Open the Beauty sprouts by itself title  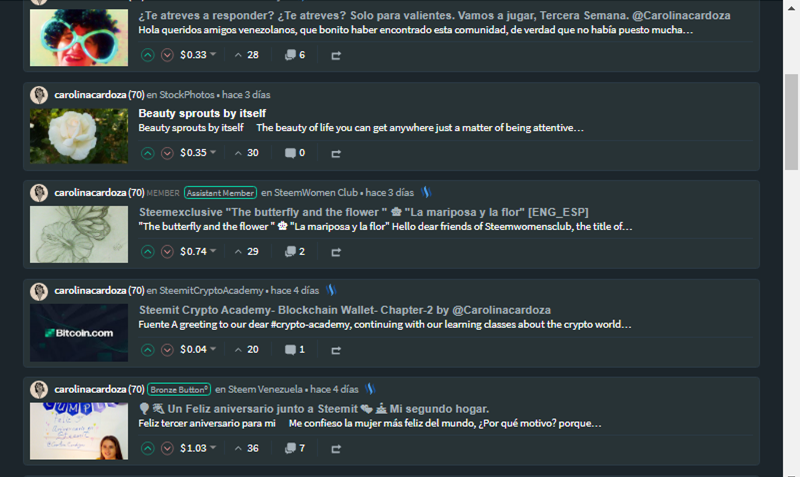tap(202, 113)
